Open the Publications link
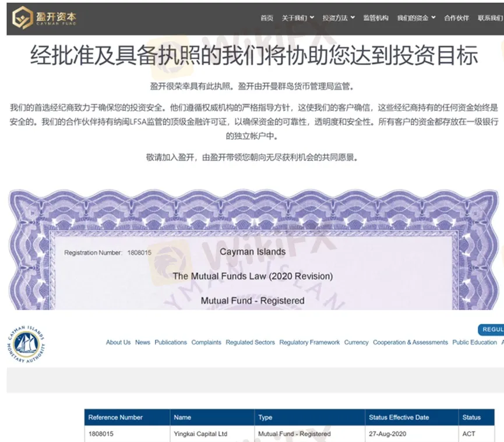 pyautogui.click(x=171, y=342)
